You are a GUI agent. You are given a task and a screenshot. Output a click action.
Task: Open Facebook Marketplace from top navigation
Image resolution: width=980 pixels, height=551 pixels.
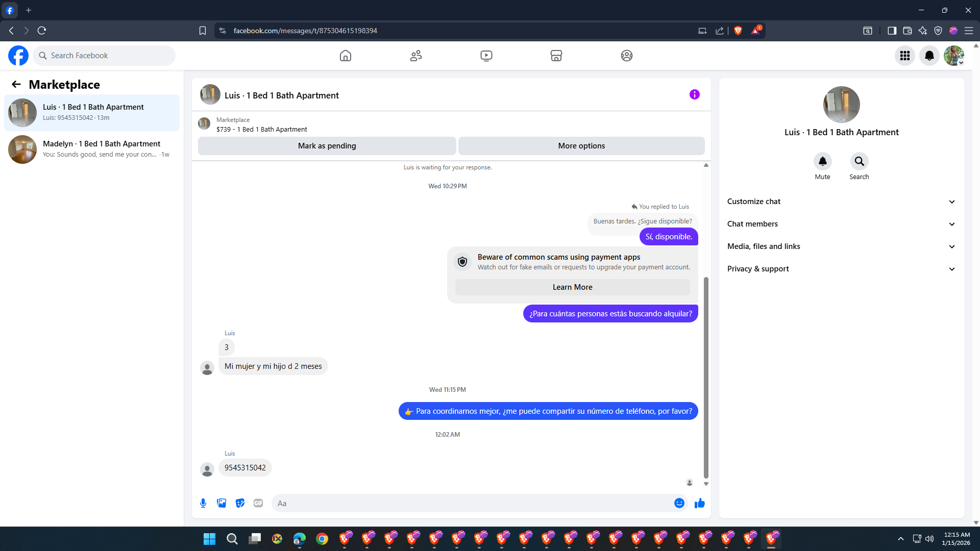tap(556, 56)
